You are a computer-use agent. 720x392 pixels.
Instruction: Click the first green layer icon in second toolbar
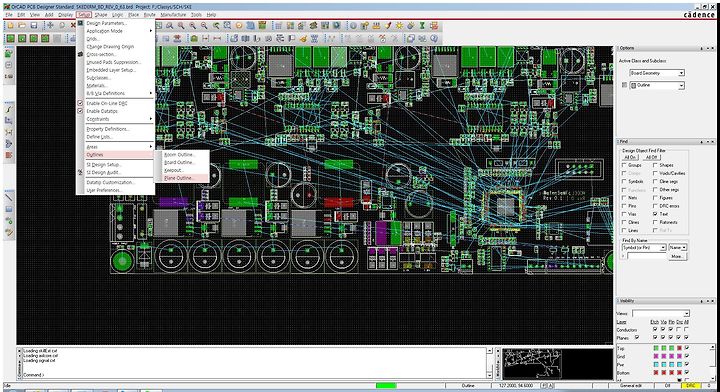click(x=10, y=39)
